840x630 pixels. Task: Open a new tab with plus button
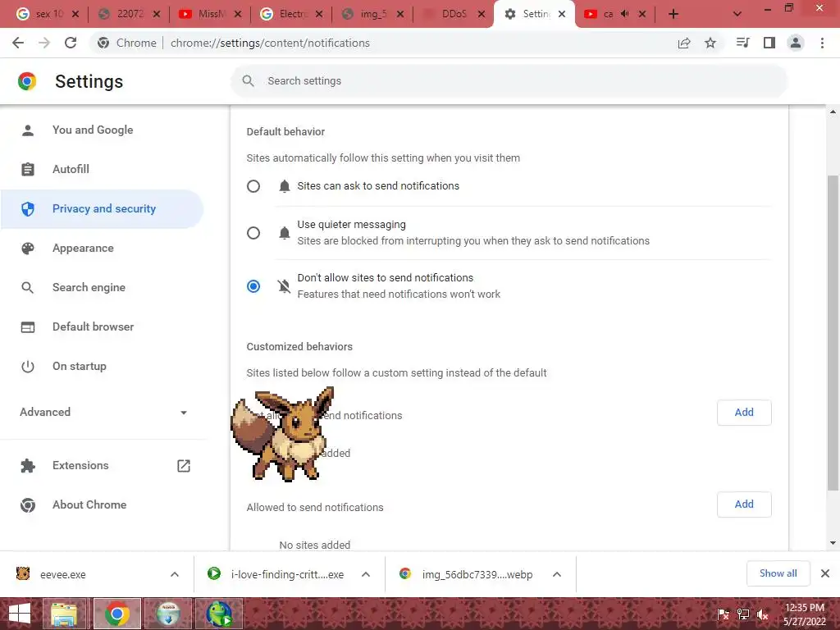pyautogui.click(x=673, y=14)
